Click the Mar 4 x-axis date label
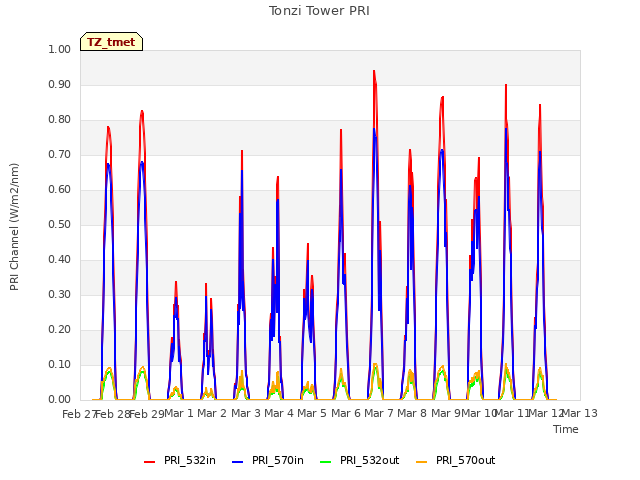The width and height of the screenshot is (640, 480). click(279, 413)
